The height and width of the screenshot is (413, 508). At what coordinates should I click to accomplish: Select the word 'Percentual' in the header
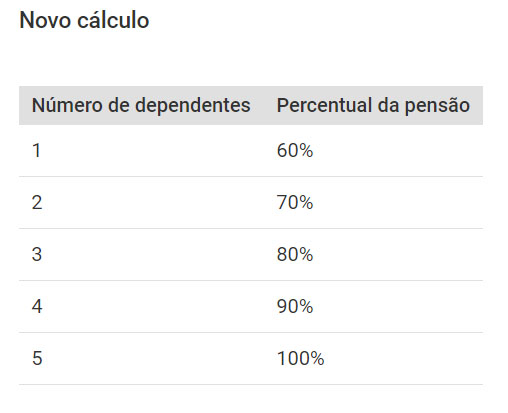[x=325, y=105]
